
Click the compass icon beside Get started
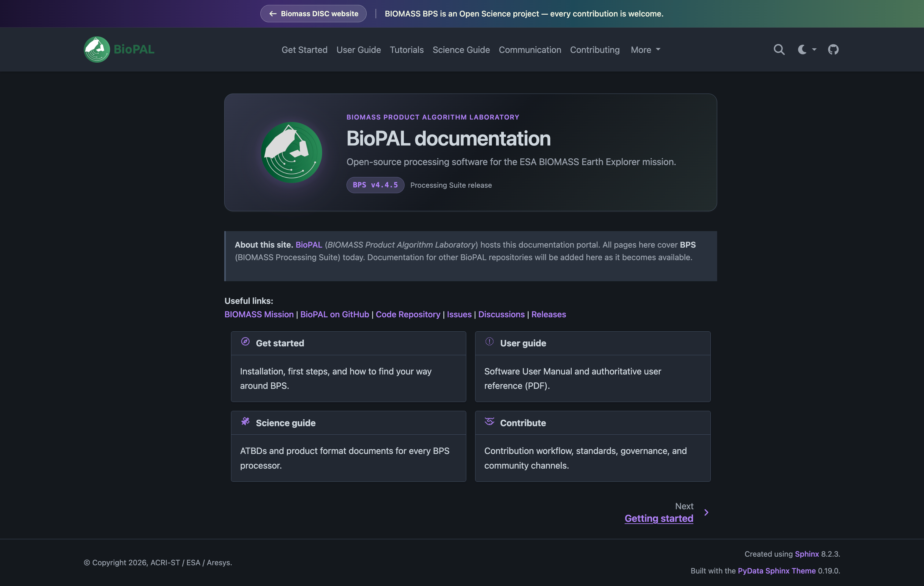click(245, 342)
